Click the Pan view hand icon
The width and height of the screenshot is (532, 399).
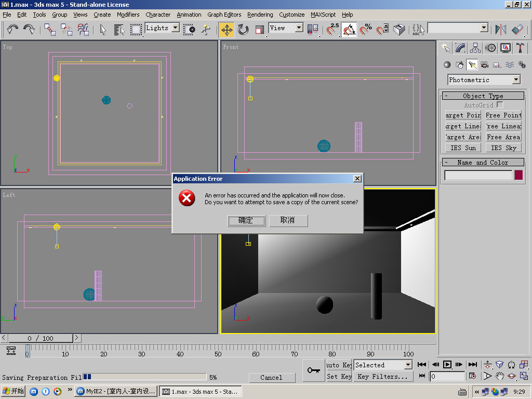[499, 376]
